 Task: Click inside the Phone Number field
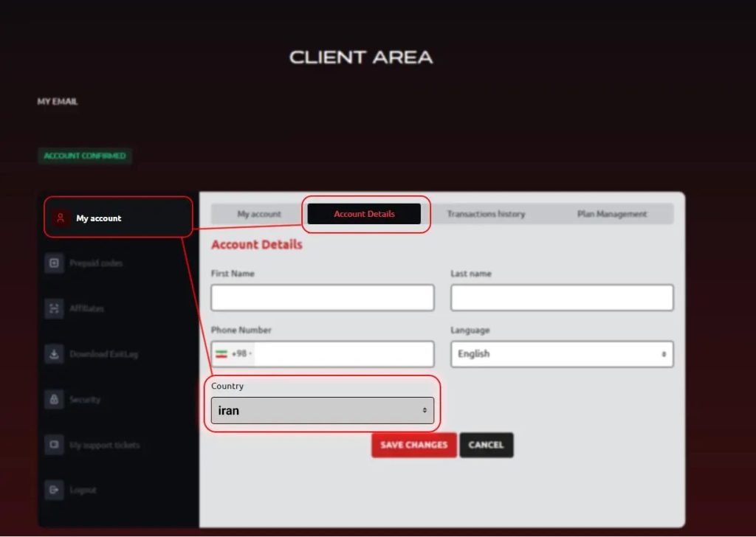point(343,354)
